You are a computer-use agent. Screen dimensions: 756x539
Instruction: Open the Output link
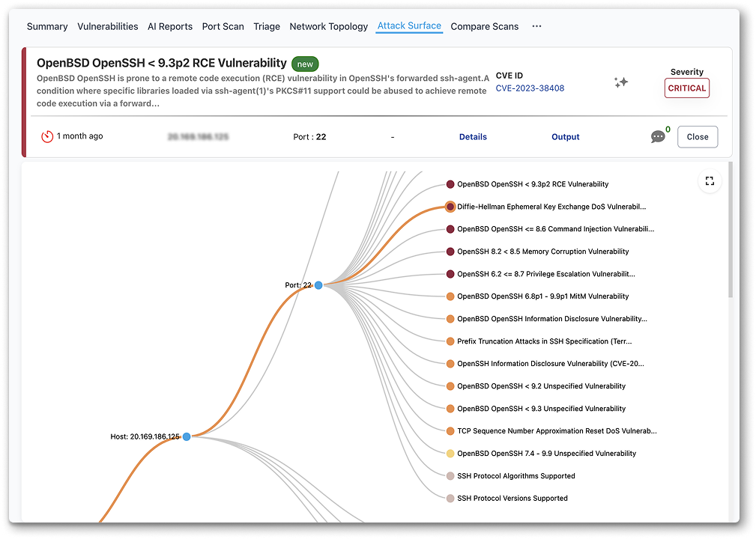[x=565, y=137]
